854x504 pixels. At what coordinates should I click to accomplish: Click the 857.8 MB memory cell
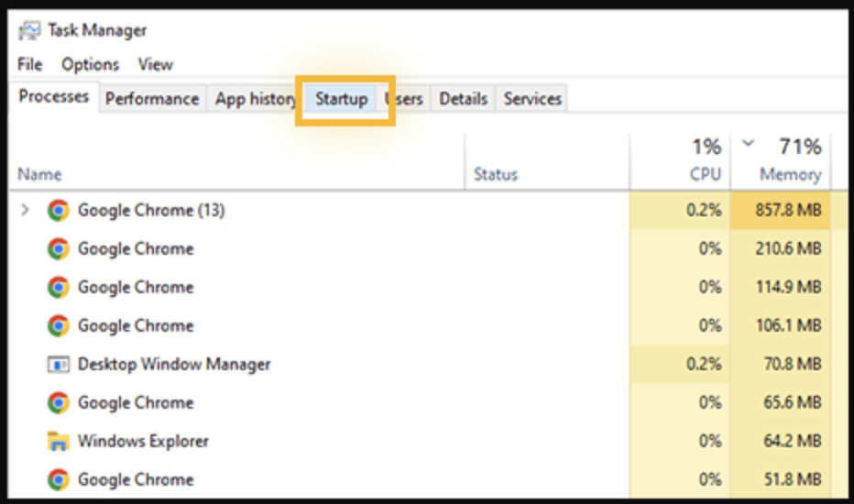(x=781, y=211)
